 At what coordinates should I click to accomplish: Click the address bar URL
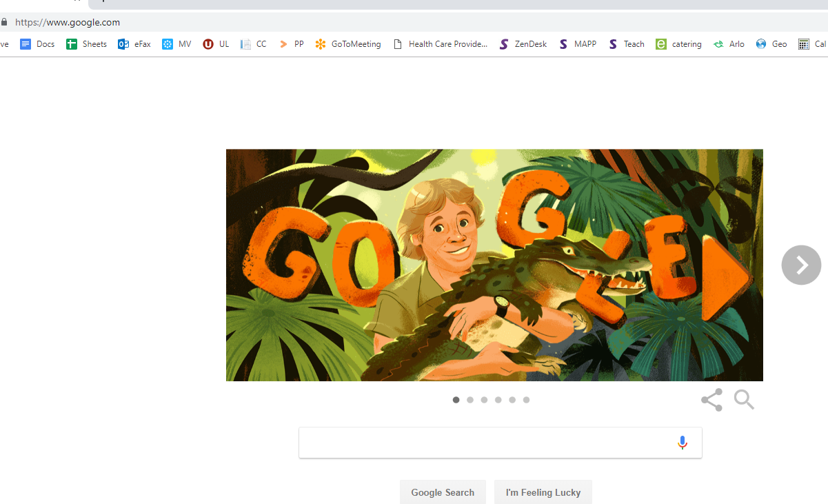(68, 22)
